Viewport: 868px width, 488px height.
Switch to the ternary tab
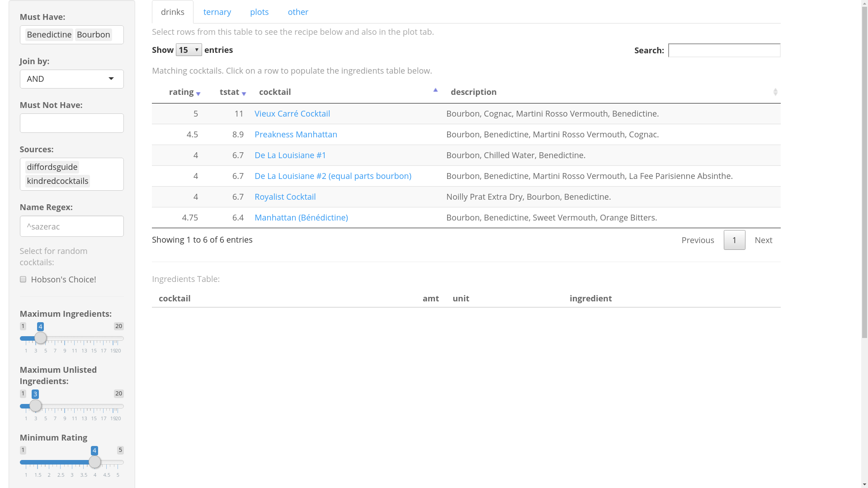pyautogui.click(x=217, y=12)
